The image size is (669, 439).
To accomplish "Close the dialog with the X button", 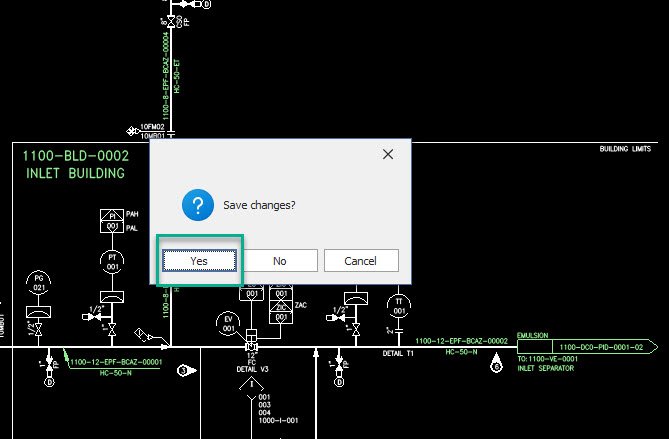I will click(388, 154).
